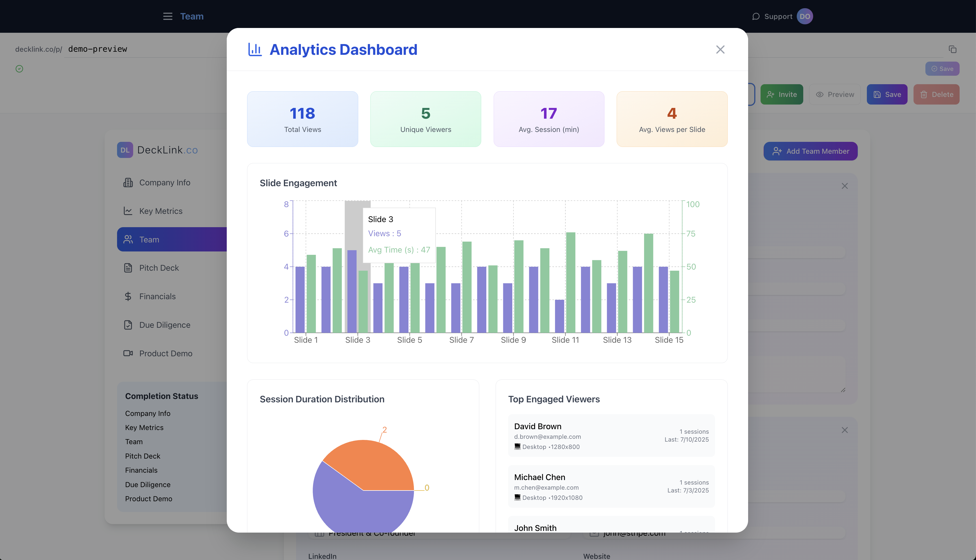Viewport: 976px width, 560px height.
Task: Click the 17 Avg. Session card
Action: [549, 119]
